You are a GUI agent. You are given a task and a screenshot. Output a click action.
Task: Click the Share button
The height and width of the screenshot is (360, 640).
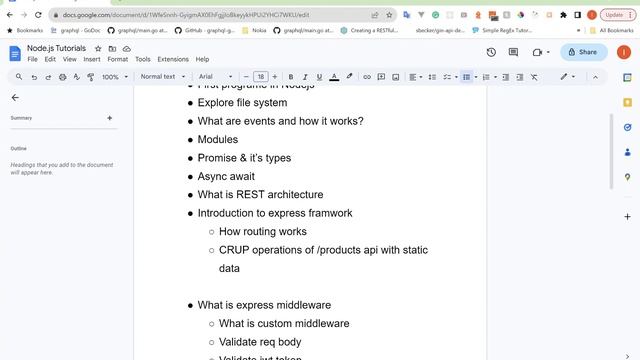(x=584, y=52)
